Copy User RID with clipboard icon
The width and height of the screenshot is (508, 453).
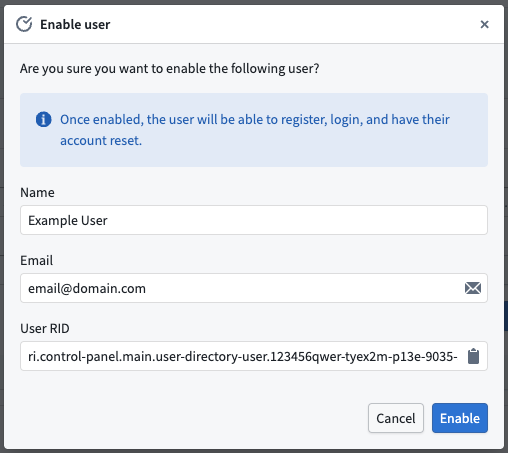click(x=473, y=356)
